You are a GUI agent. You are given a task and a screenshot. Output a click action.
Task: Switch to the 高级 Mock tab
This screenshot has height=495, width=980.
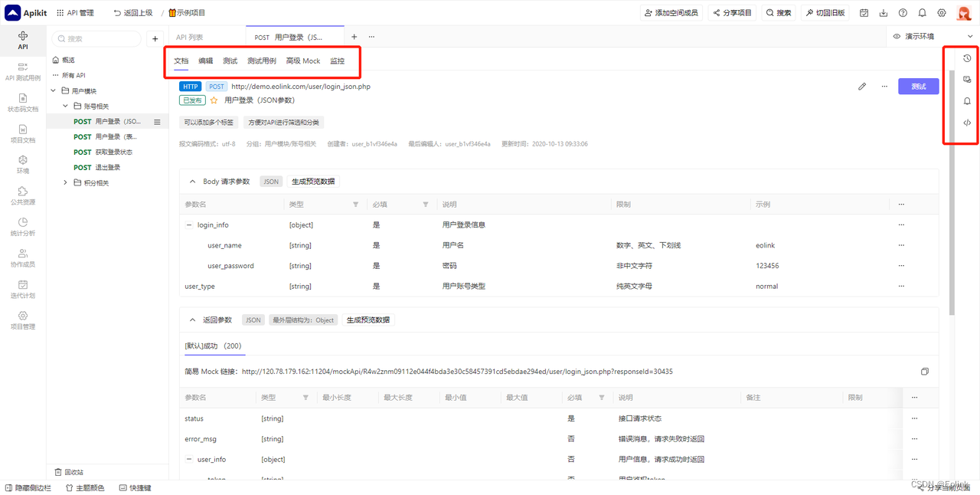302,60
